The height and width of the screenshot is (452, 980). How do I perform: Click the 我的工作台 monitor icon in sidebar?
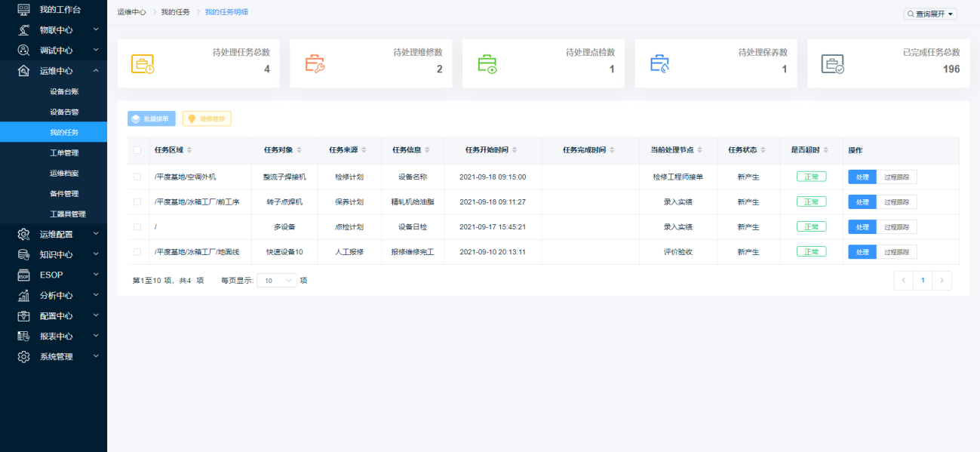point(23,10)
